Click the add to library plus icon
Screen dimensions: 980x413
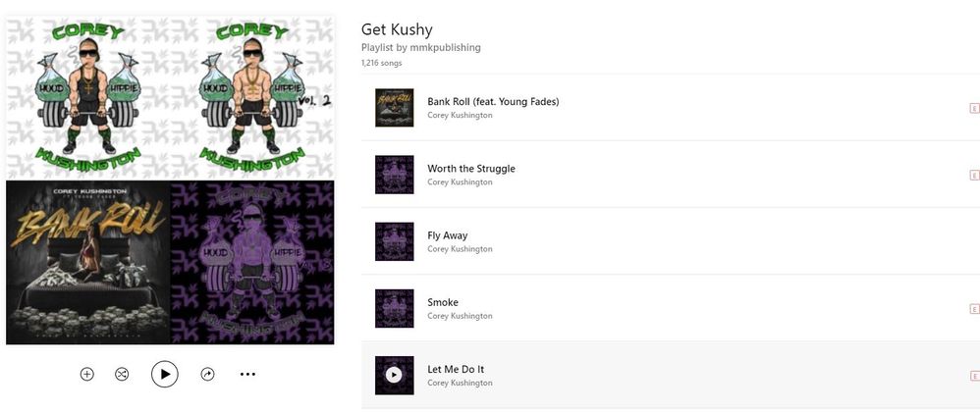[x=86, y=375]
